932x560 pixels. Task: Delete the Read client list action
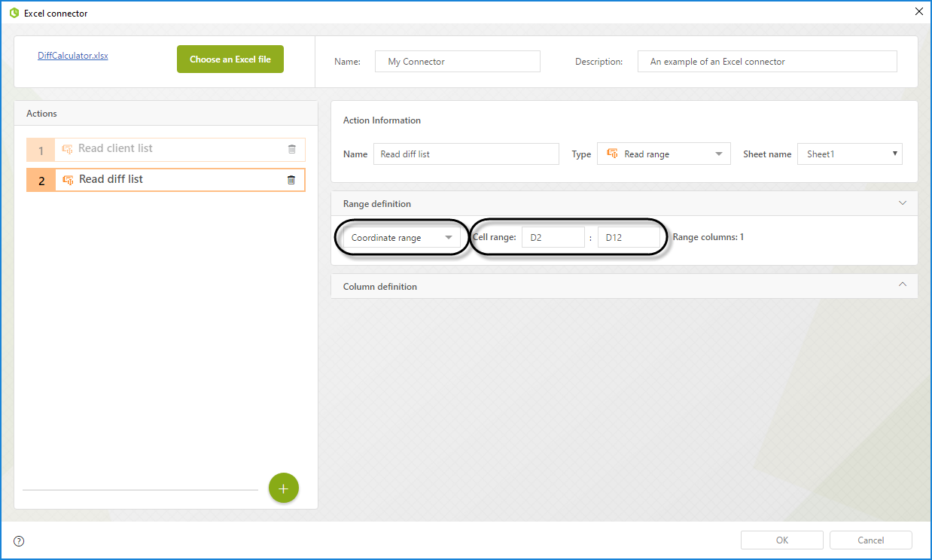tap(292, 149)
